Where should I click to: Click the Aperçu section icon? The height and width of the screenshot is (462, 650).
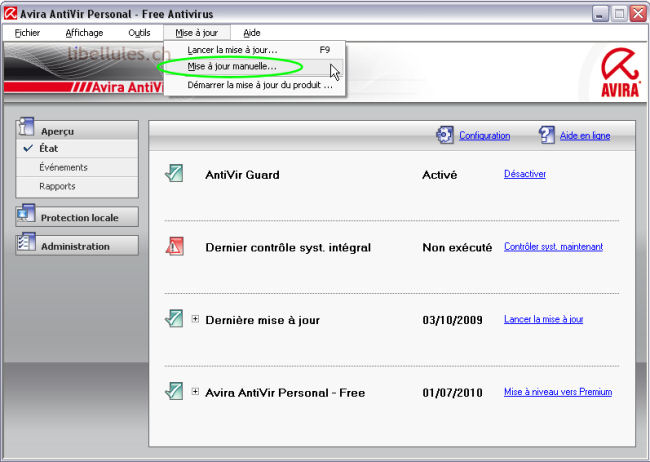click(x=26, y=127)
